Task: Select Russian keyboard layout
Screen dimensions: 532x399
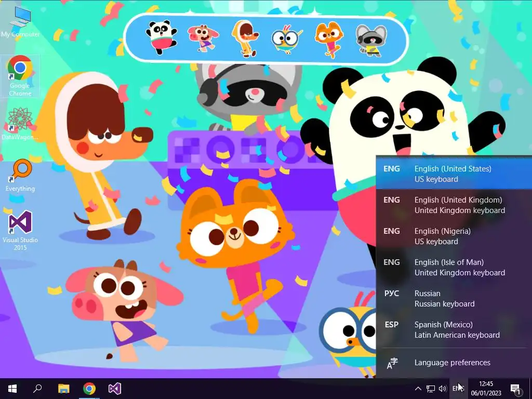Action: pyautogui.click(x=454, y=299)
